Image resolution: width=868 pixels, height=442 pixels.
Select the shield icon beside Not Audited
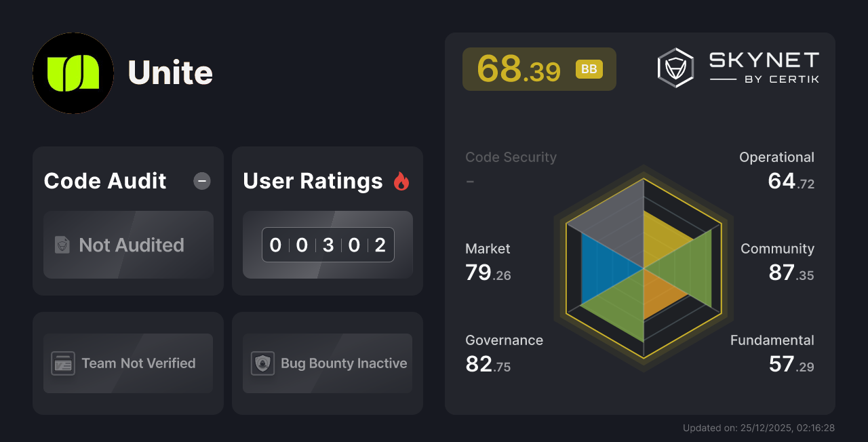61,245
